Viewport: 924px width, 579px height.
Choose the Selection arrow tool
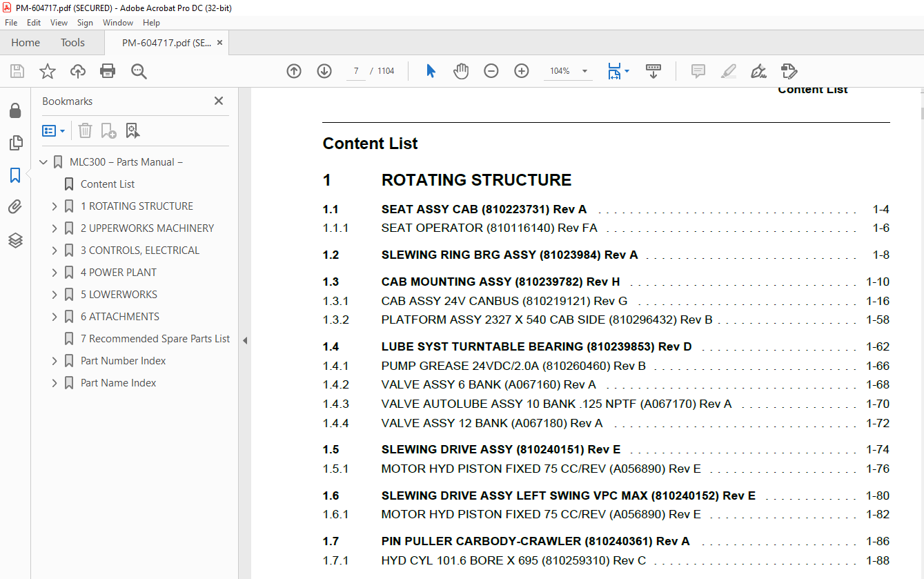tap(431, 71)
